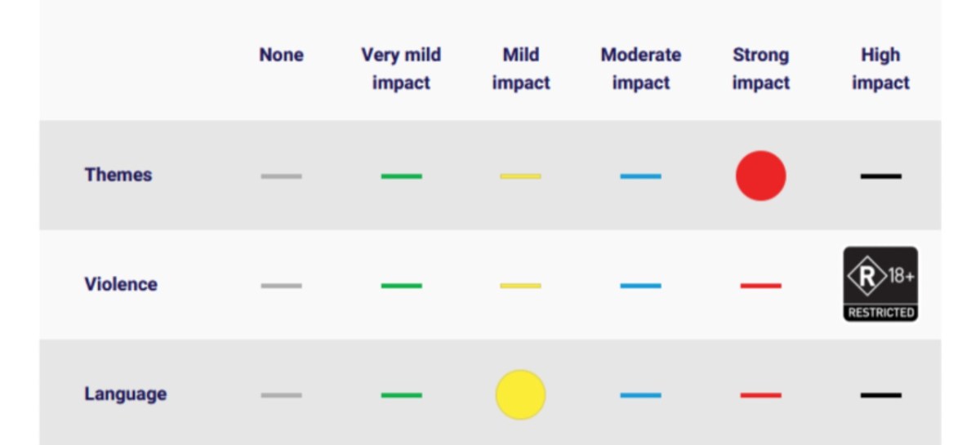The image size is (980, 445).
Task: Click the Themes row label
Action: [x=118, y=175]
